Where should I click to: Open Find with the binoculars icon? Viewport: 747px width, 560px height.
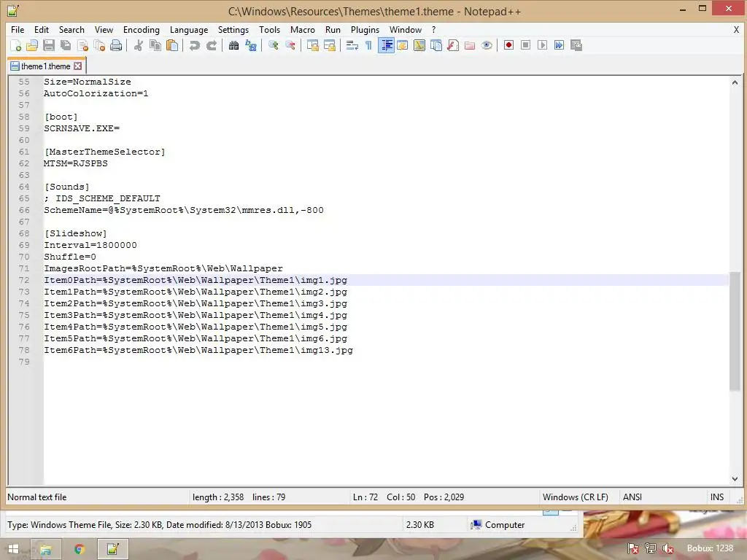pos(233,45)
